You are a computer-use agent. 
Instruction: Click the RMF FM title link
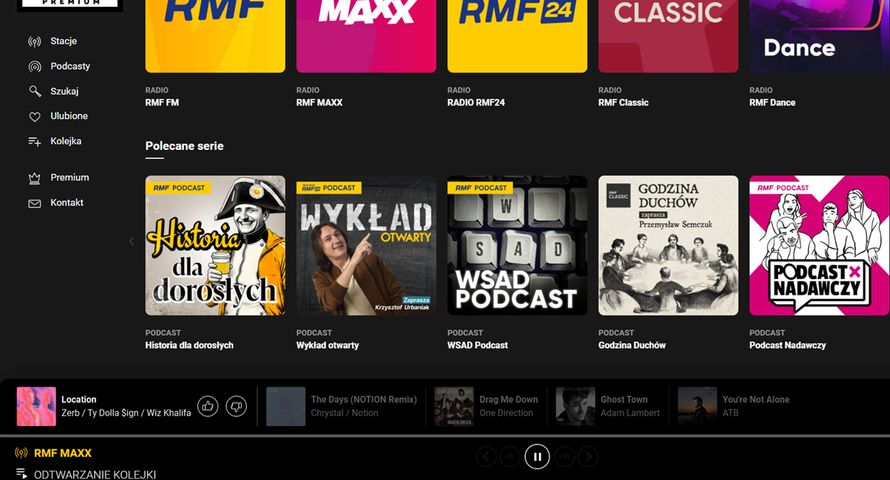[x=162, y=103]
